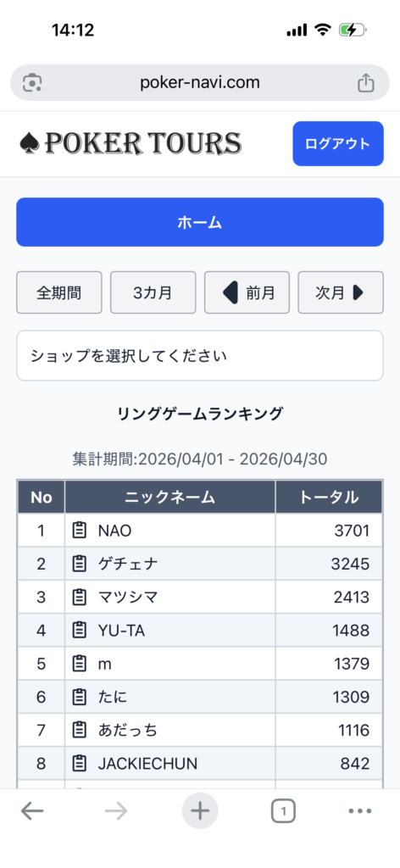Screen dimensions: 400x868
Task: Open マツシマ's clipboard detail icon
Action: (x=81, y=597)
